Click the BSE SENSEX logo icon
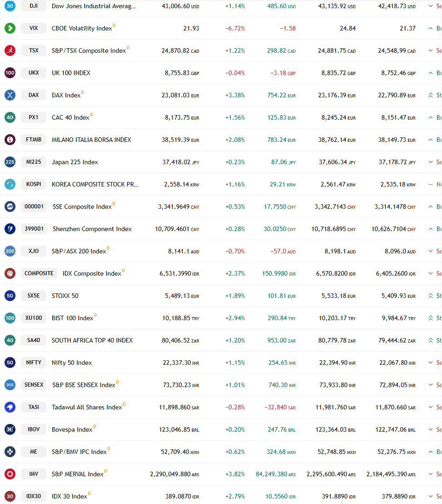Image resolution: width=442 pixels, height=504 pixels. click(10, 385)
